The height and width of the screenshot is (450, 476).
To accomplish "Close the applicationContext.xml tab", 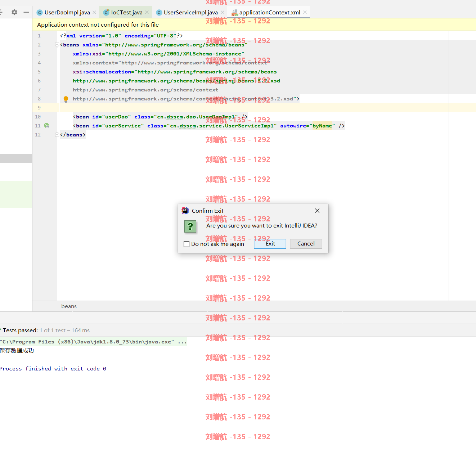I will pos(305,12).
